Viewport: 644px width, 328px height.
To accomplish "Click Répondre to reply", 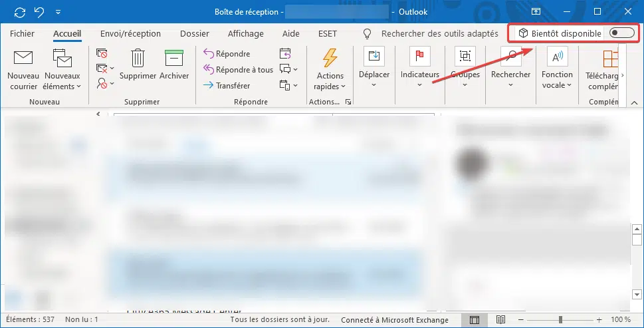I will click(x=227, y=53).
